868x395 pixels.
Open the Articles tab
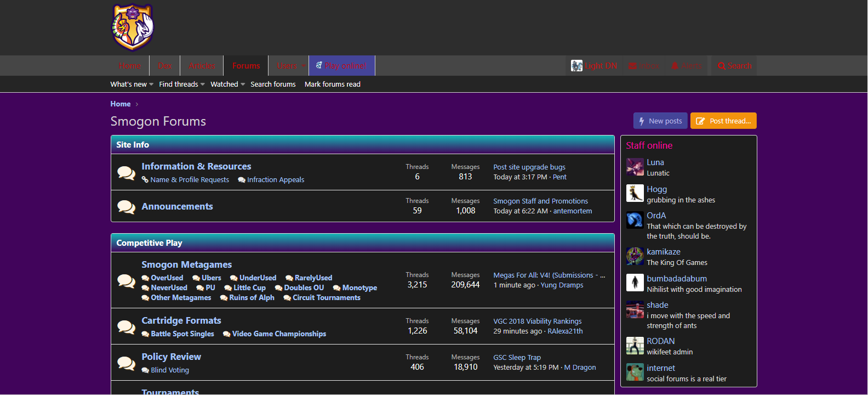point(202,66)
